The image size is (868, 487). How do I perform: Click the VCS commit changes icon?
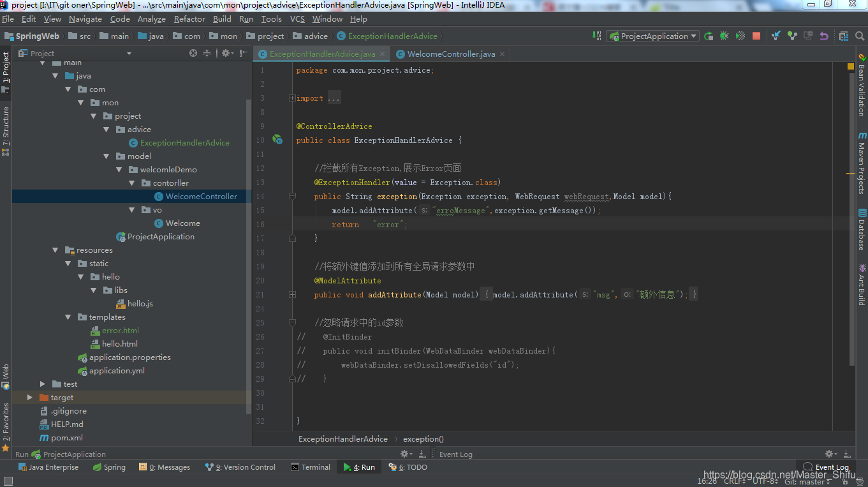click(x=792, y=36)
